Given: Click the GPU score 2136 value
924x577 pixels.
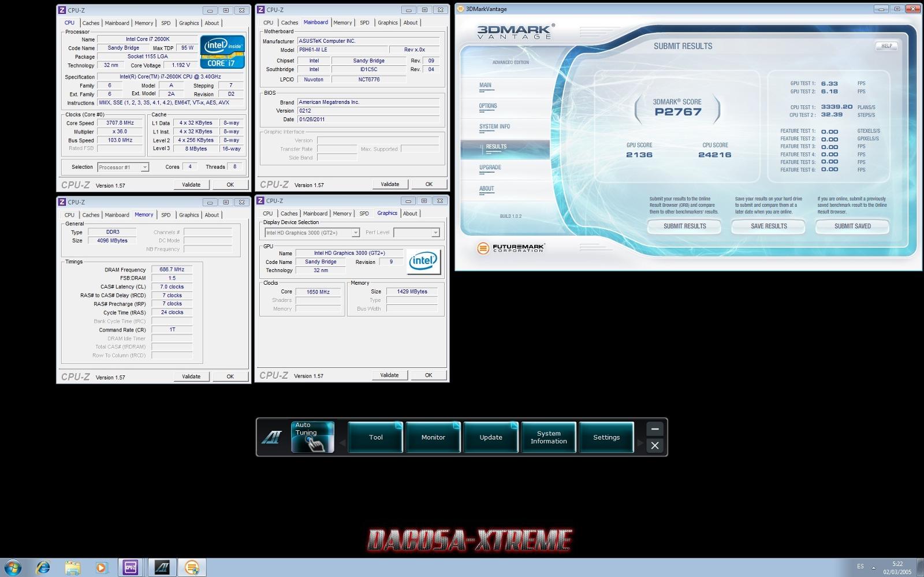Looking at the screenshot, I should [639, 155].
